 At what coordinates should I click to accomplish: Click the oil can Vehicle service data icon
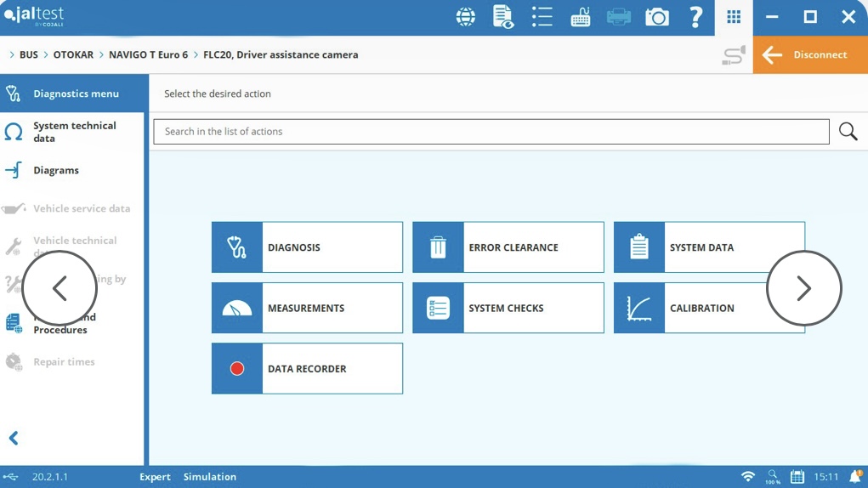click(14, 208)
